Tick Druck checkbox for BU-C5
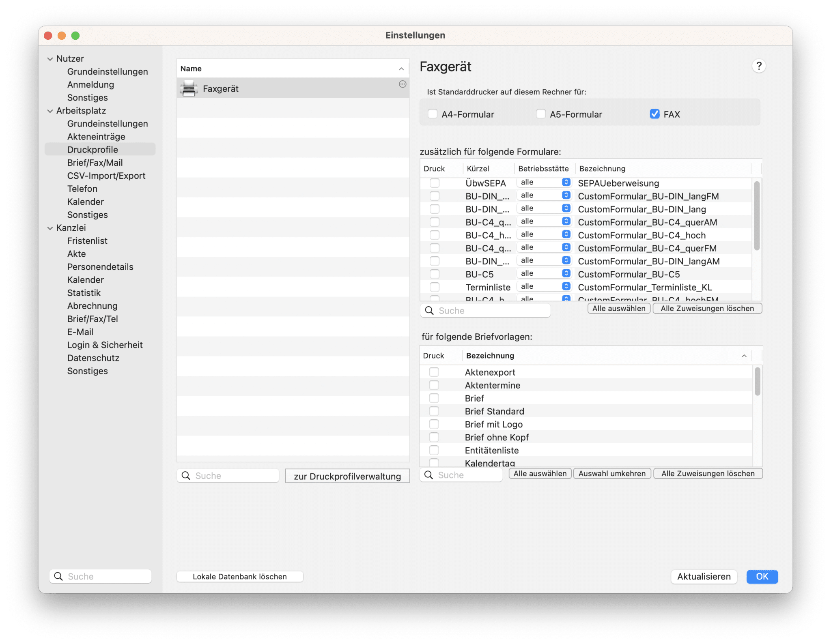Viewport: 831px width, 644px height. coord(435,274)
